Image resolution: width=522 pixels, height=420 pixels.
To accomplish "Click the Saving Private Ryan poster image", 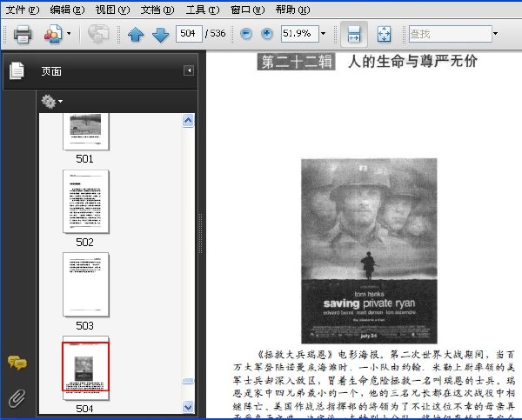I will (x=369, y=251).
